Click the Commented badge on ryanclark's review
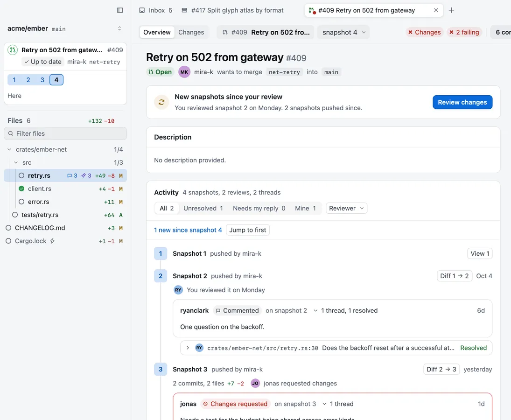 (x=238, y=310)
